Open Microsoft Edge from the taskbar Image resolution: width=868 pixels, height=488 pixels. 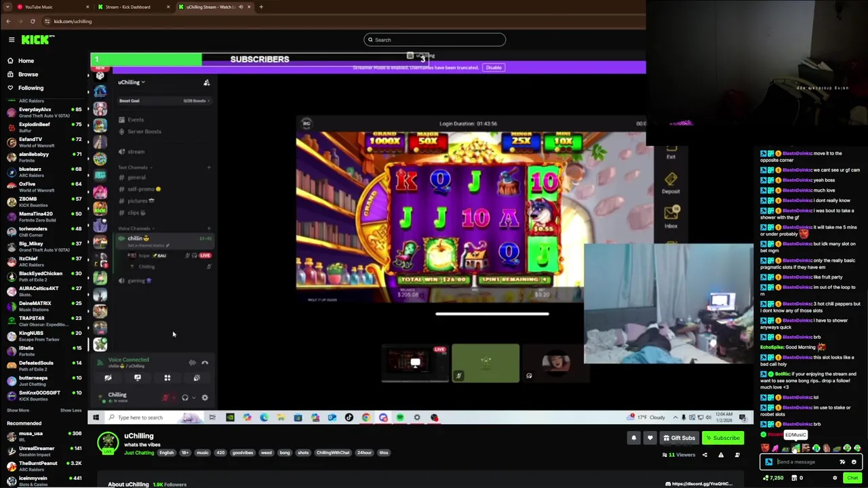[264, 418]
